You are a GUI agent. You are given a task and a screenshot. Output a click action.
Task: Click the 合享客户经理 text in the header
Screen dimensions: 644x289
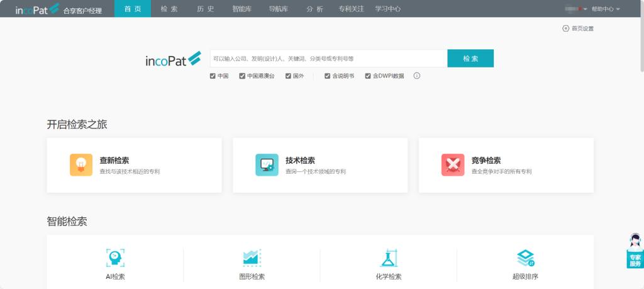coord(82,11)
